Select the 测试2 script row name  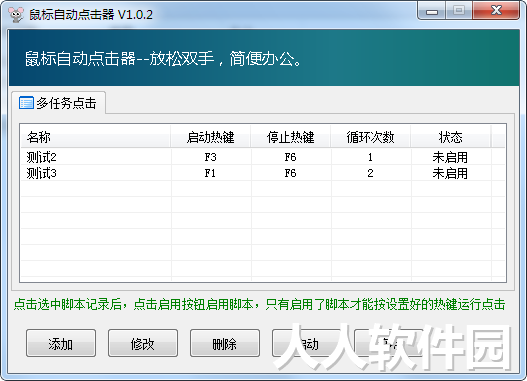click(x=42, y=157)
